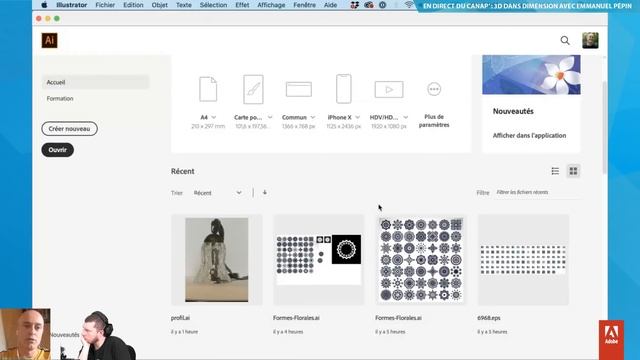Reverse sort order with arrow icon
Viewport: 640px width, 360px height.
[265, 192]
